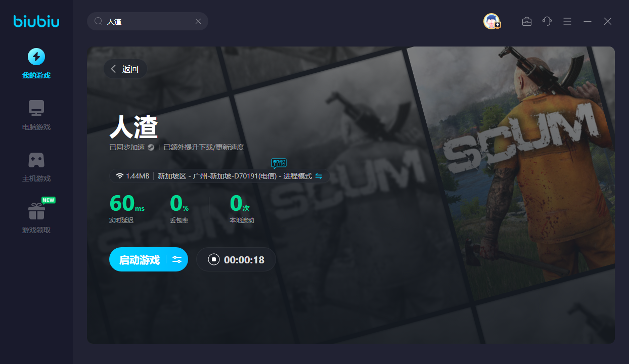629x364 pixels.
Task: Click 已同步加速 status text
Action: pyautogui.click(x=127, y=148)
